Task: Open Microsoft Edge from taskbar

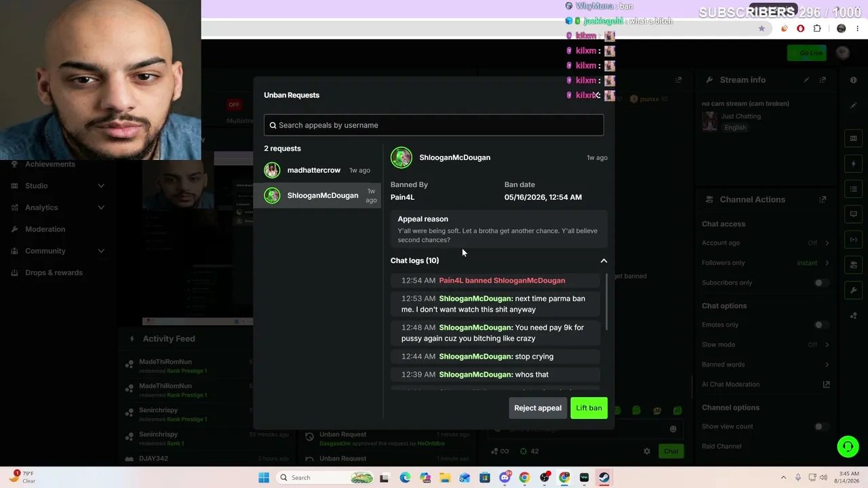Action: (405, 478)
